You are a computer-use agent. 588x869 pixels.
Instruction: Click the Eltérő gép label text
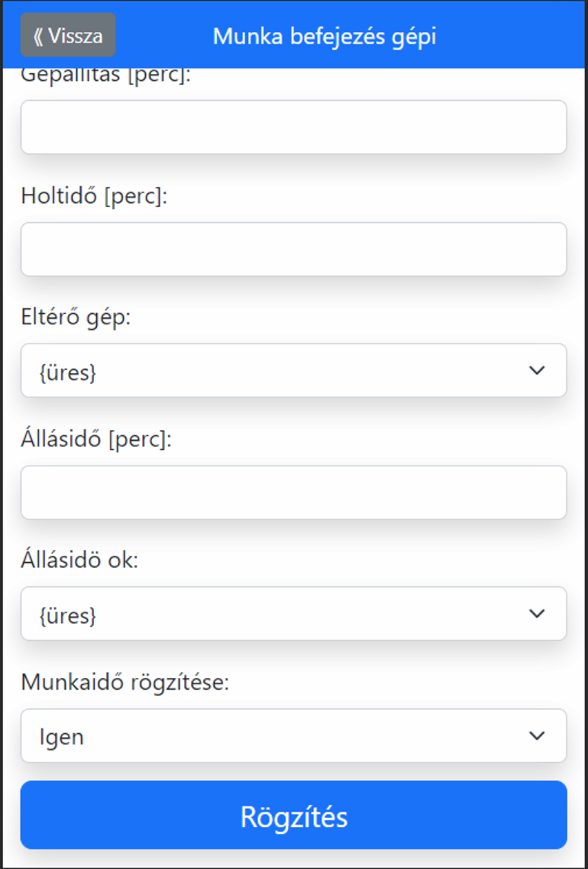coord(76,318)
